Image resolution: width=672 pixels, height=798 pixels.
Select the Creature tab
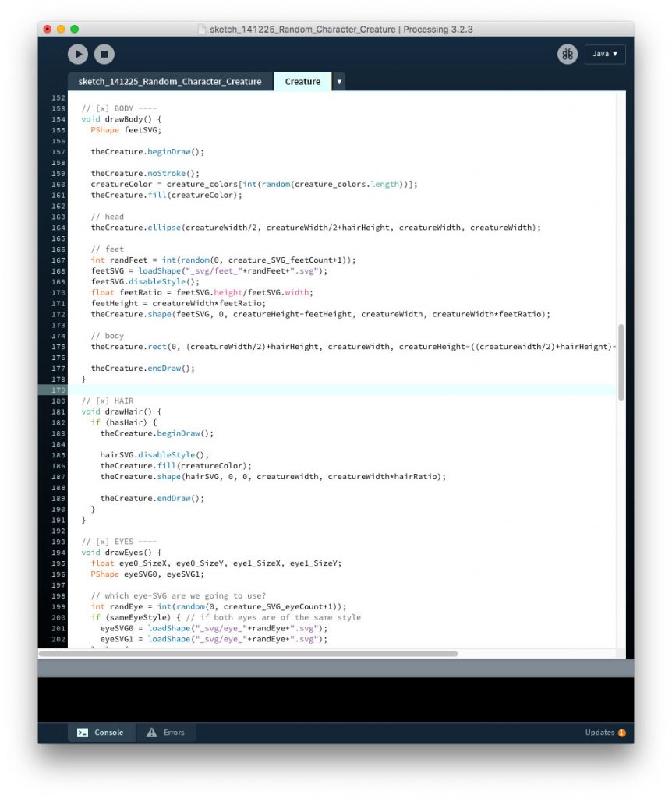point(302,82)
